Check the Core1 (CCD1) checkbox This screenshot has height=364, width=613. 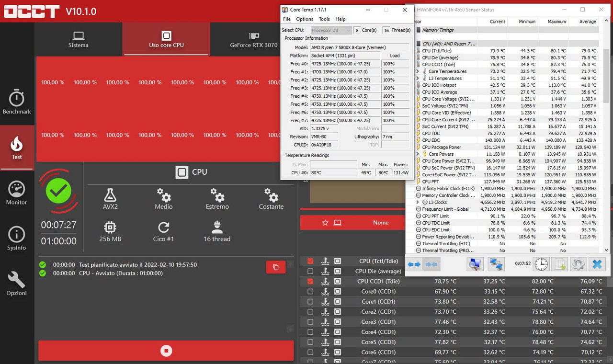(x=310, y=302)
